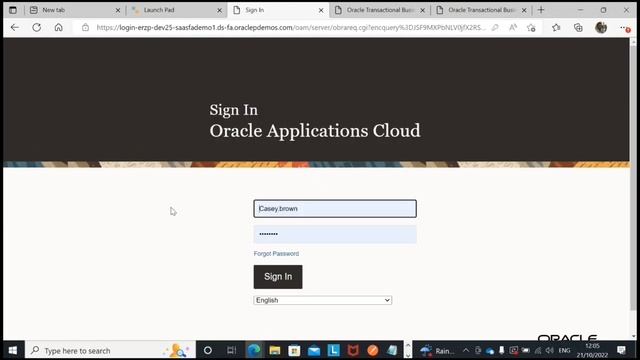
Task: Open Microsoft Store from taskbar
Action: point(294,350)
